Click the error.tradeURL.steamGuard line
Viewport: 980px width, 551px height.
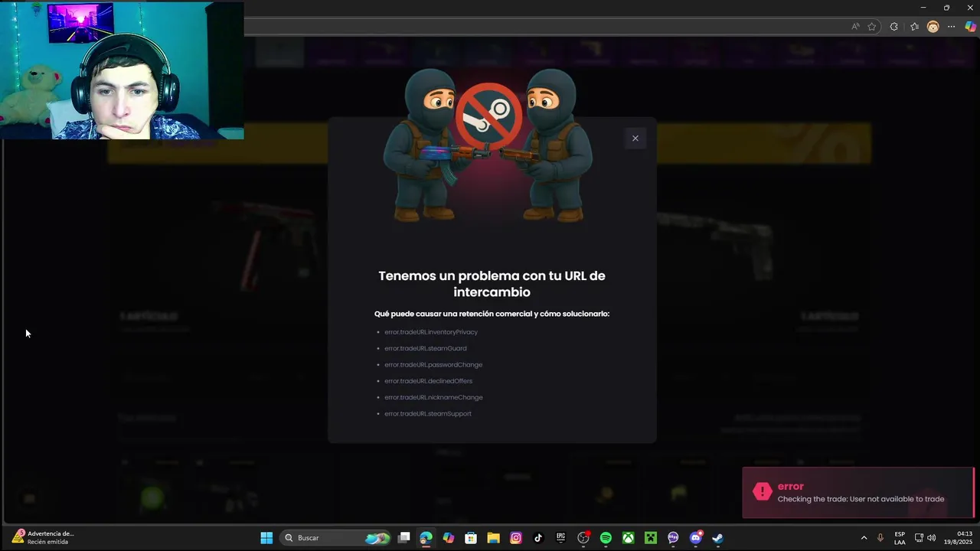426,348
